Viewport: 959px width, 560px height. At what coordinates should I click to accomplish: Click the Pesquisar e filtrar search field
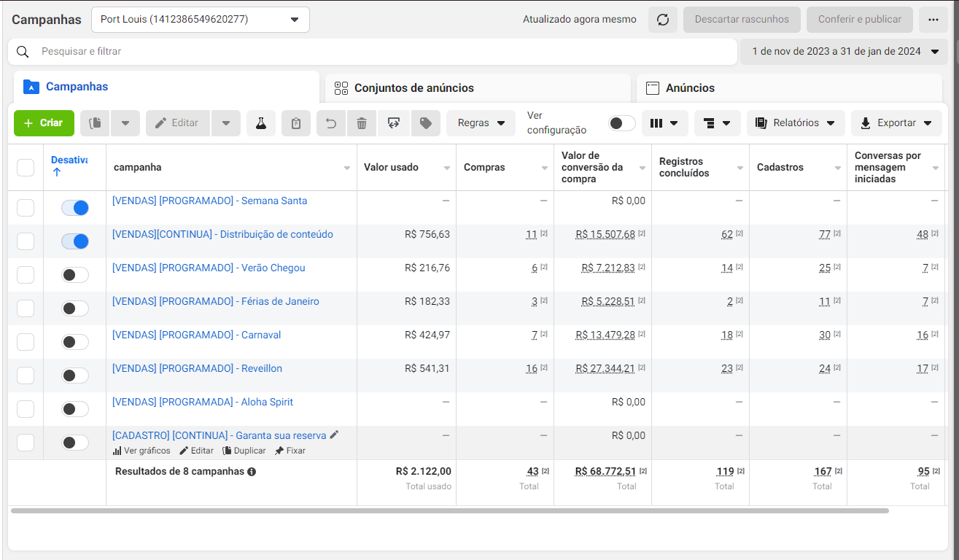point(373,52)
